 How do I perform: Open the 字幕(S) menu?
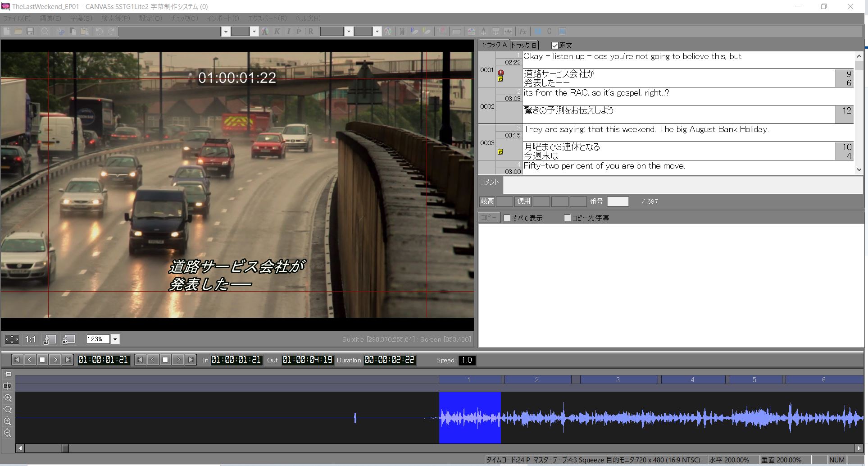(x=81, y=18)
